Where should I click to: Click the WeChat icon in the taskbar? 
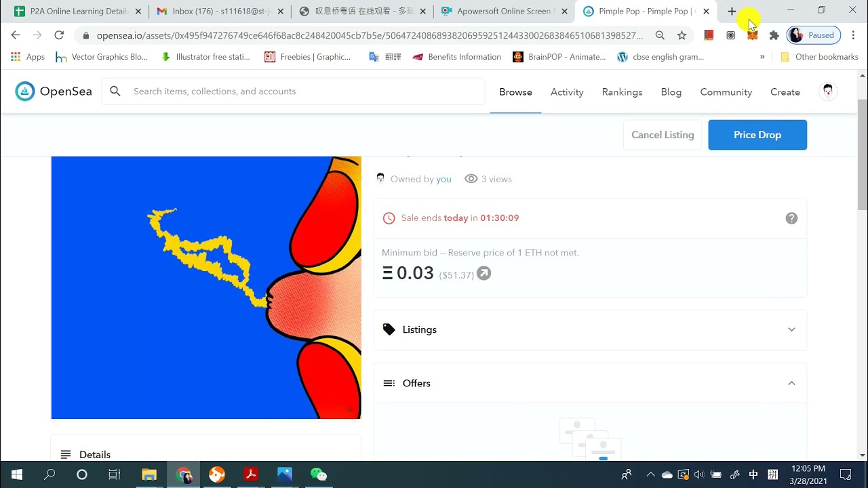coord(319,474)
